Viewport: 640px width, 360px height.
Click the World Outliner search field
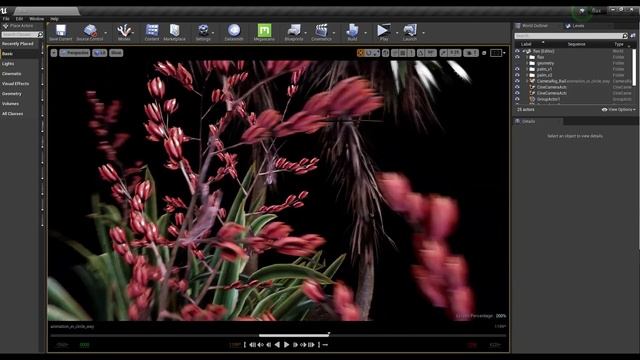click(571, 36)
